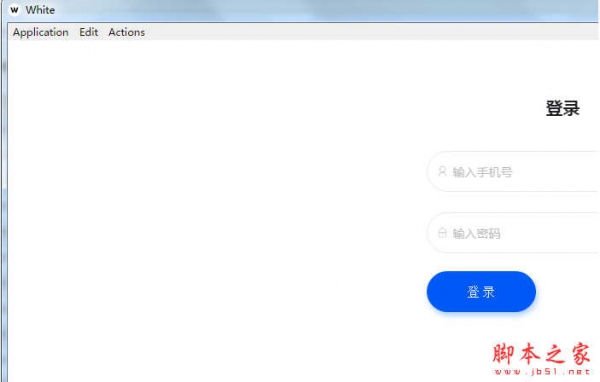
Task: Click the lock icon in password field
Action: (x=442, y=232)
